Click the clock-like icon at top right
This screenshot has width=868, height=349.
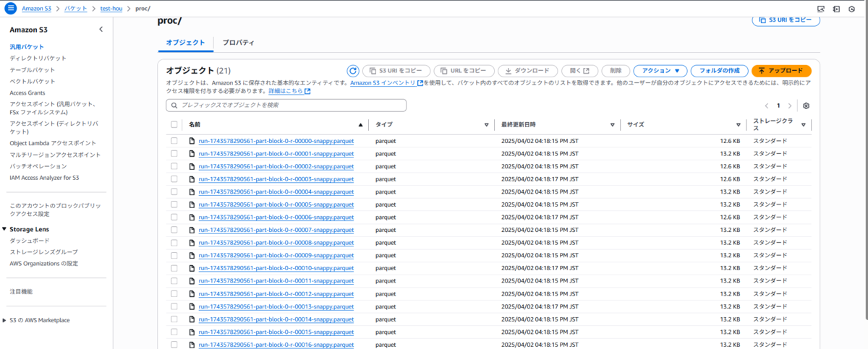852,9
